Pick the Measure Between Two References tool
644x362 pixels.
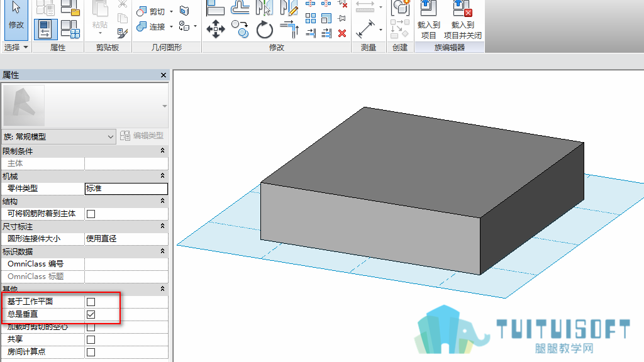tap(365, 30)
